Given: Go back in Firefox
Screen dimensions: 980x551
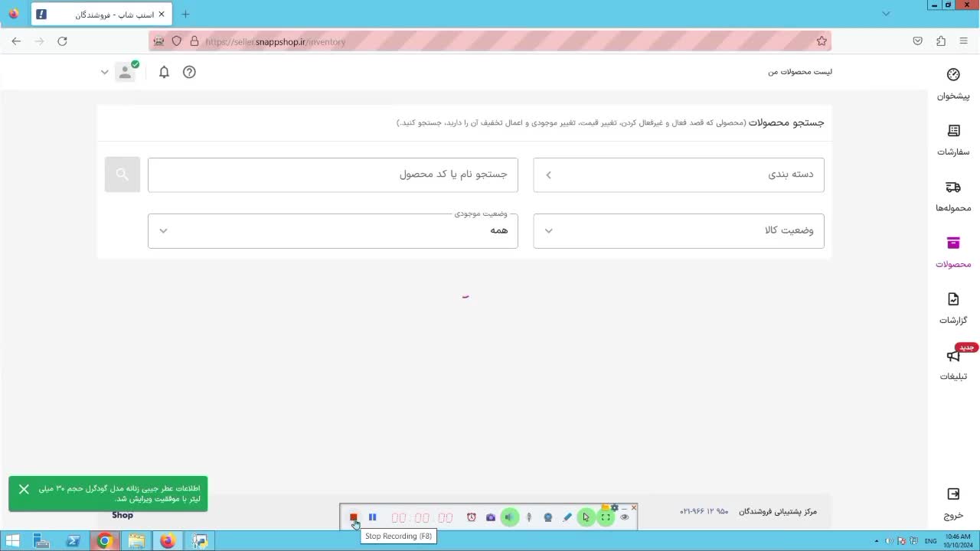Looking at the screenshot, I should coord(16,41).
